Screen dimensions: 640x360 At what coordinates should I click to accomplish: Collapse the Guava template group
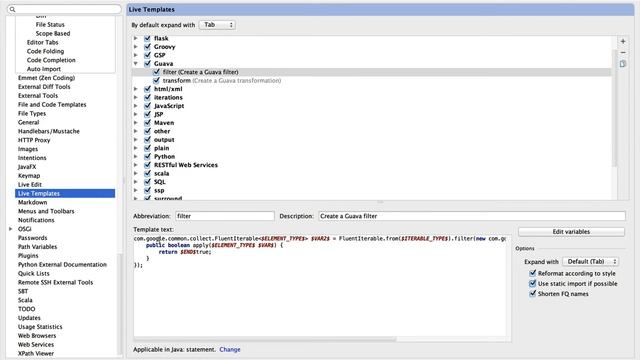tap(136, 64)
